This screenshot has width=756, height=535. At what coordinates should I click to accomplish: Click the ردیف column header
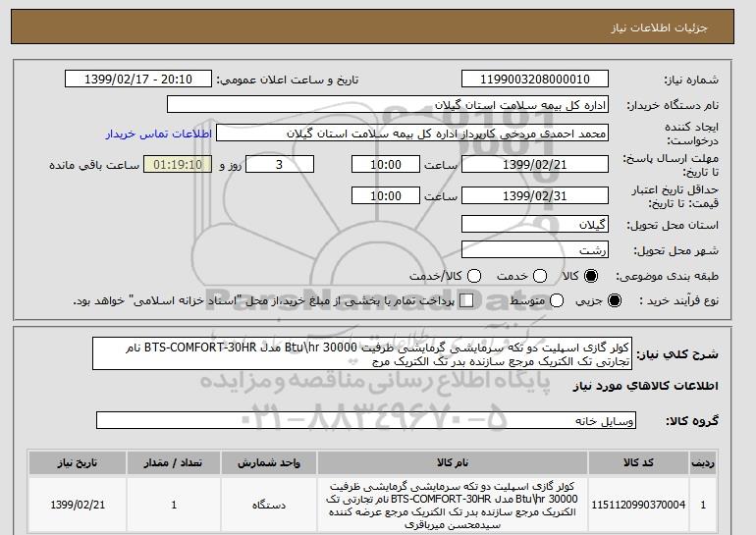pyautogui.click(x=703, y=462)
